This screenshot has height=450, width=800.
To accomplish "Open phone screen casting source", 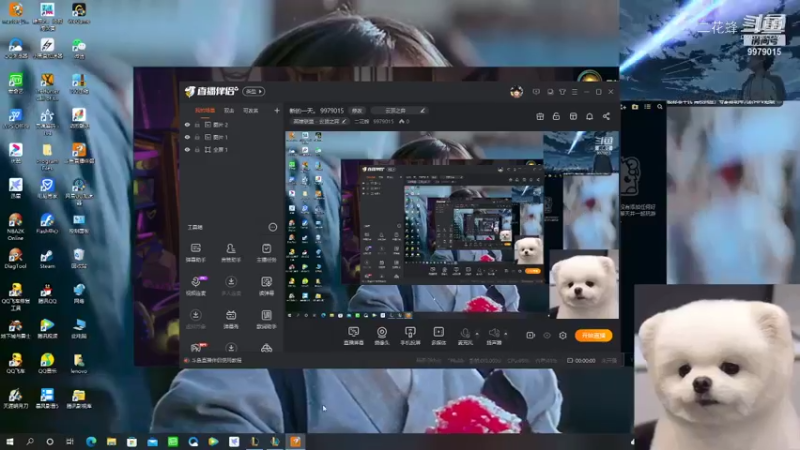I will (x=410, y=336).
